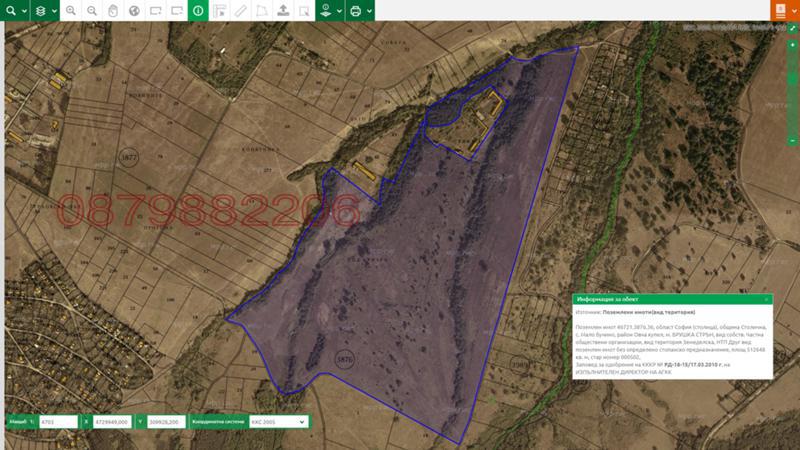800x450 pixels.
Task: Expand the orange user menu arrow
Action: pos(794,11)
